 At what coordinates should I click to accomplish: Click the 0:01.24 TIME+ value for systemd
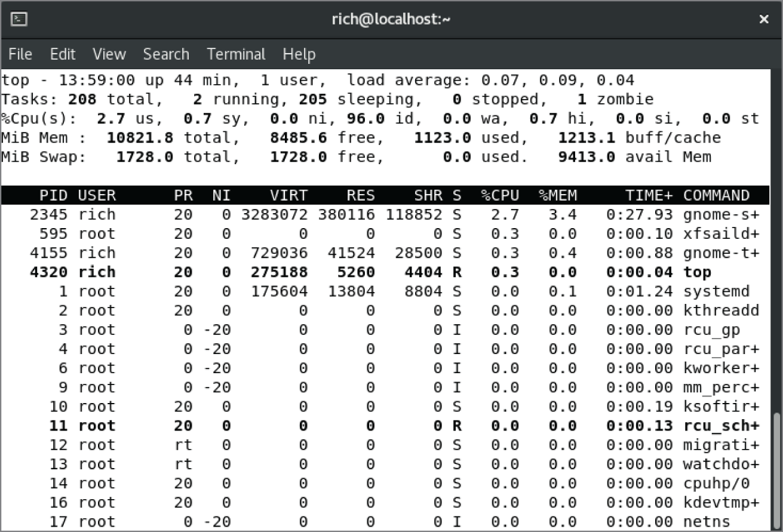point(640,291)
